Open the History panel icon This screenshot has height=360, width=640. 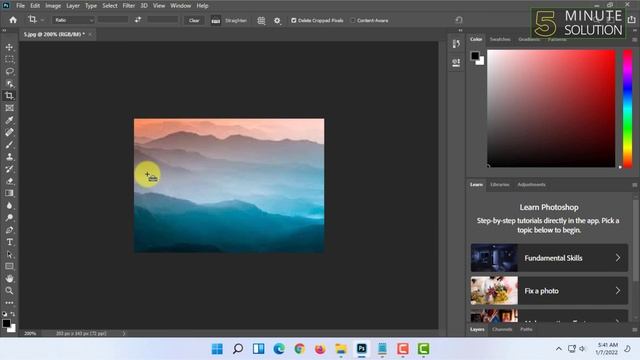456,44
